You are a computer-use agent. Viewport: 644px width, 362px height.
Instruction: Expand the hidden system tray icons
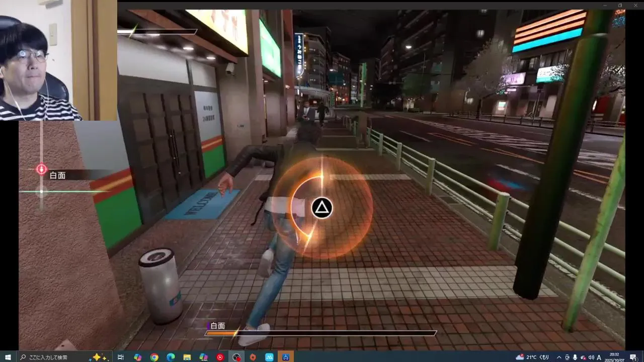(559, 357)
